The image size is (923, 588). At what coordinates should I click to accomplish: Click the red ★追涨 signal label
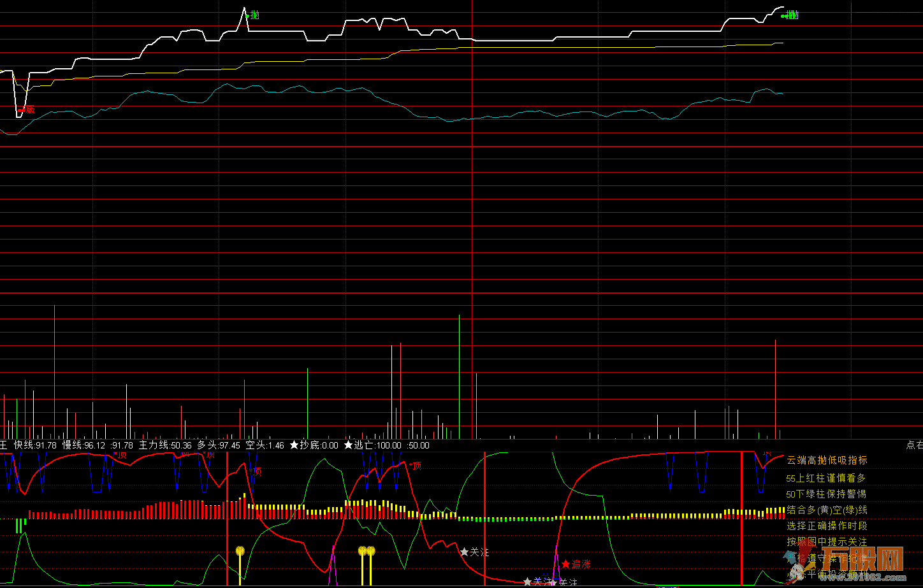point(576,564)
